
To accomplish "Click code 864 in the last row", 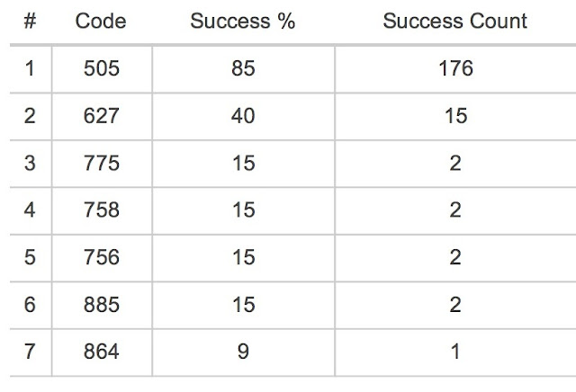I will click(x=101, y=352).
